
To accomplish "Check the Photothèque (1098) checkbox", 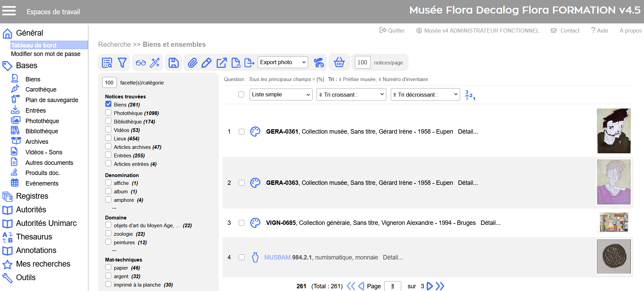I will coord(108,113).
